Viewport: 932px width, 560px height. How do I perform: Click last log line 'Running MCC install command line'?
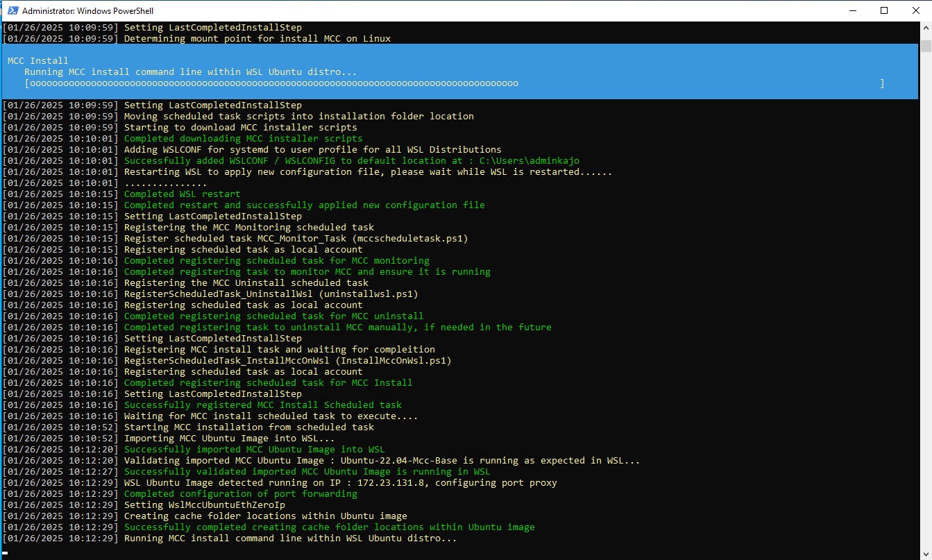click(291, 538)
